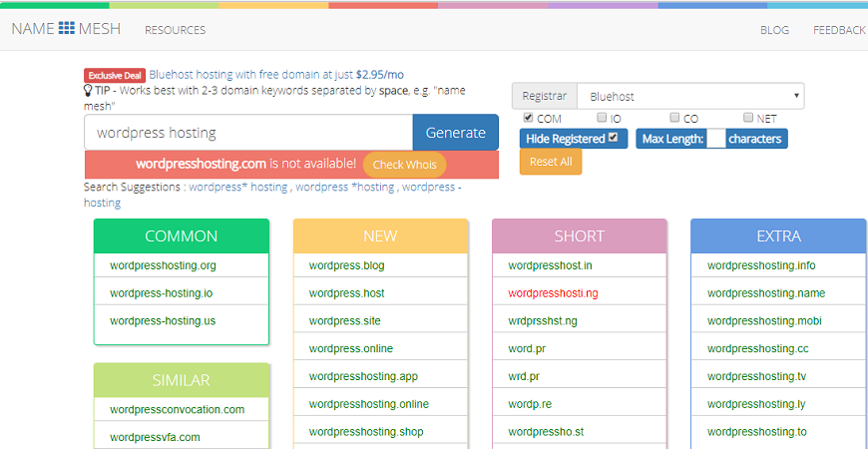Enable the NET extension checkbox

(x=748, y=118)
